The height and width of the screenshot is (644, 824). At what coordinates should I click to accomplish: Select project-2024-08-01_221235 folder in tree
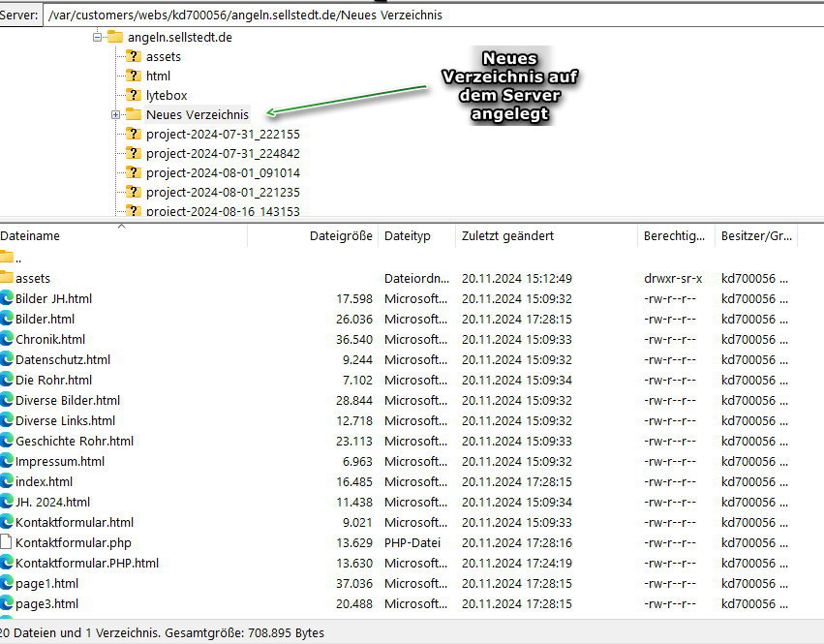[223, 192]
